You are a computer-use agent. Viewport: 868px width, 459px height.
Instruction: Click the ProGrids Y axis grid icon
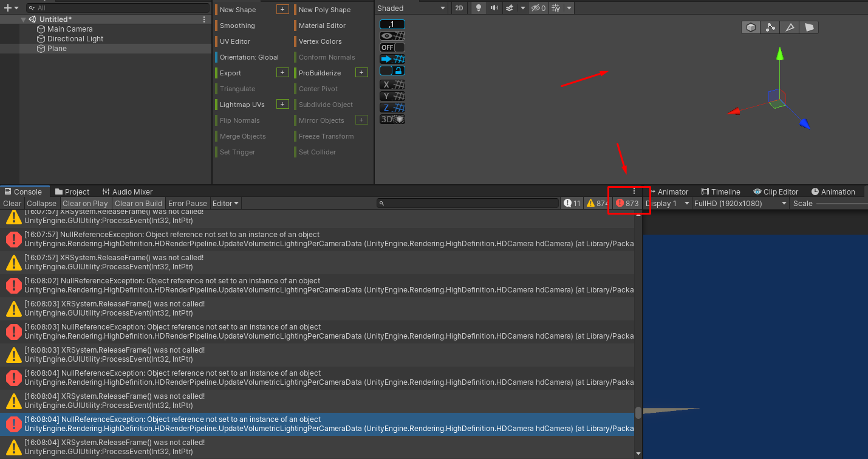pos(392,96)
